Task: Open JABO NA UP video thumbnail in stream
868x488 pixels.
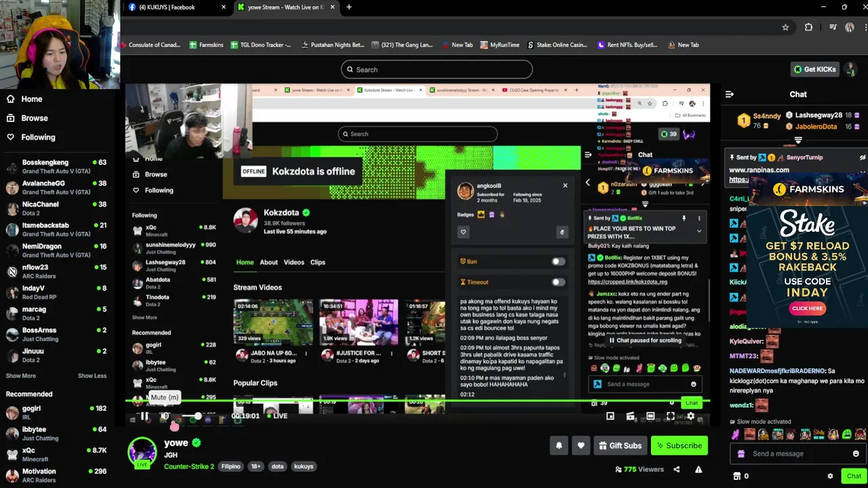Action: (273, 323)
